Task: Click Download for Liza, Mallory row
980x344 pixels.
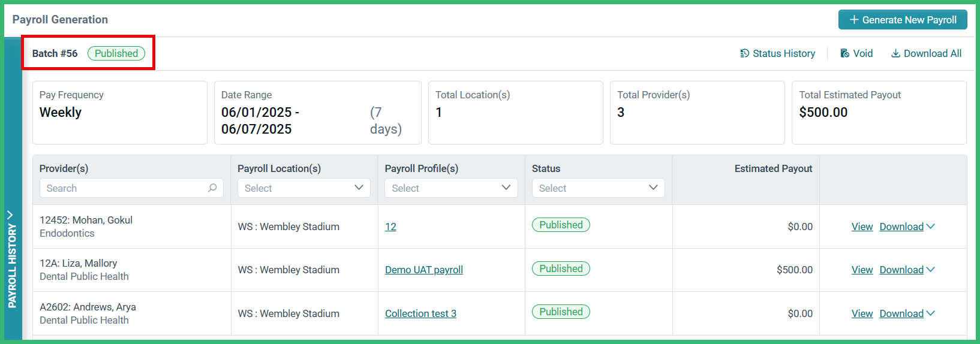Action: (x=901, y=270)
